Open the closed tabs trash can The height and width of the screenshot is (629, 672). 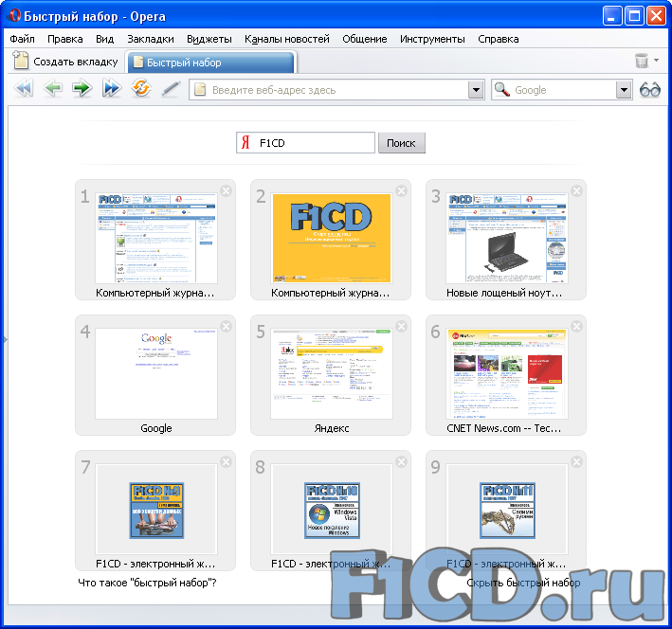pyautogui.click(x=642, y=61)
